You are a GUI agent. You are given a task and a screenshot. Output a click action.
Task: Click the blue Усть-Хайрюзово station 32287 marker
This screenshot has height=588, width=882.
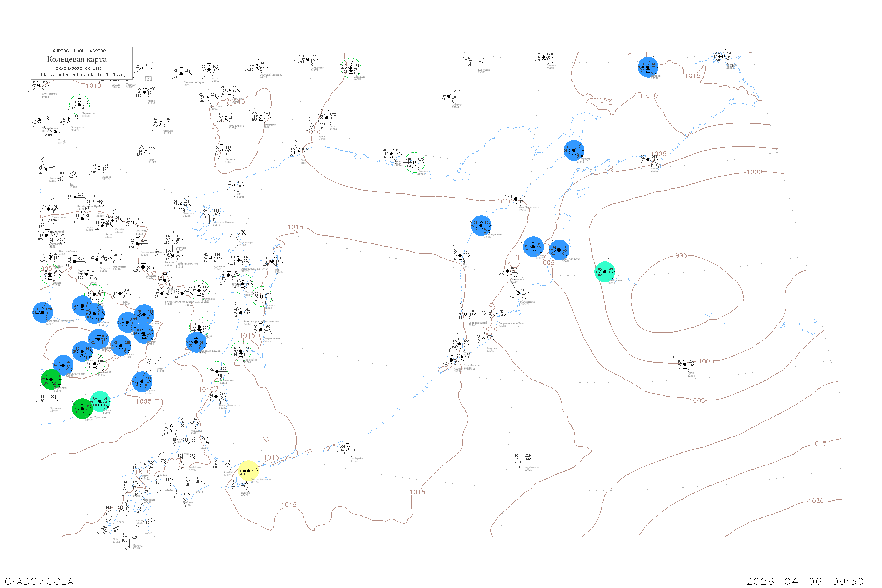pyautogui.click(x=481, y=226)
